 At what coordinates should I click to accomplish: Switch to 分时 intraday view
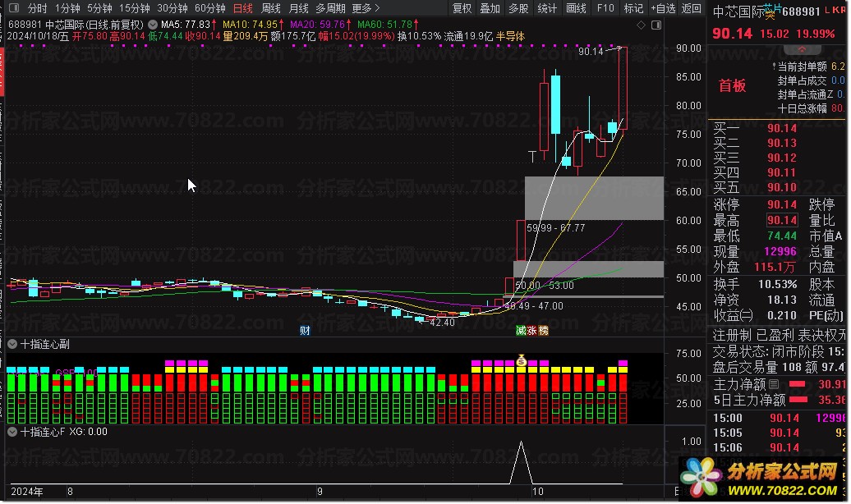point(38,8)
